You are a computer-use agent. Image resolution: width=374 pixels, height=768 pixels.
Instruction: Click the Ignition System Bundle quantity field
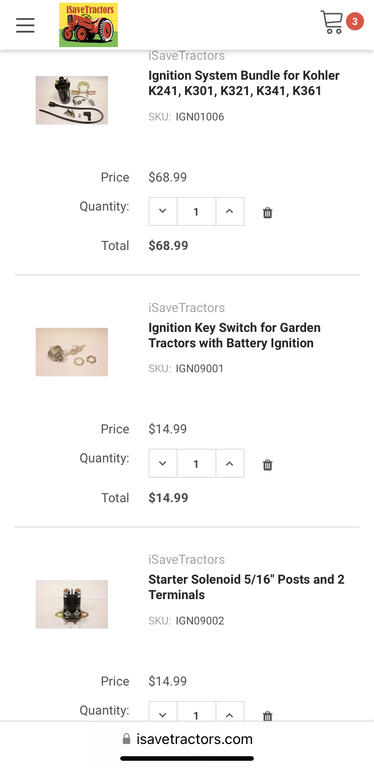[x=196, y=212]
